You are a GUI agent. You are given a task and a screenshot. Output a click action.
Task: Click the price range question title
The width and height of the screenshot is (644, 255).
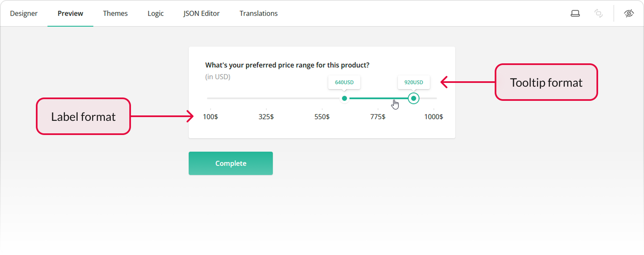pos(287,65)
